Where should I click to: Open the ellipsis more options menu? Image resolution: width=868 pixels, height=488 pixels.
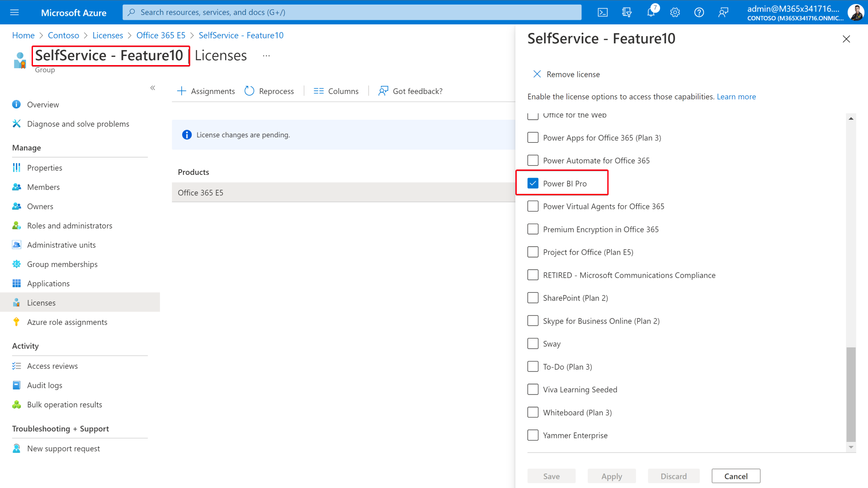266,56
